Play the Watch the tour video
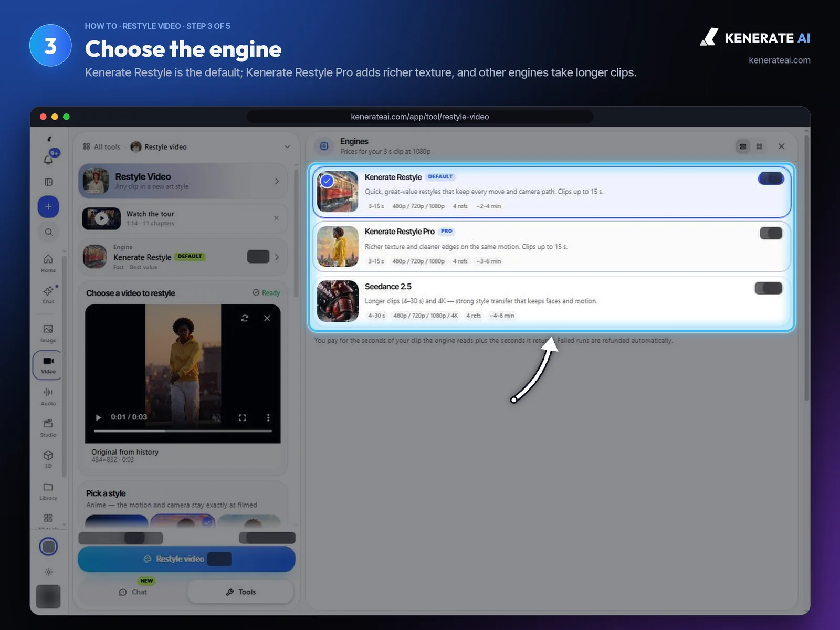840x630 pixels. point(101,218)
